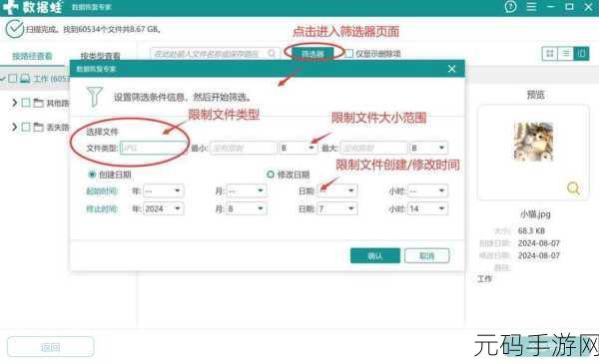Switch to list view
The image size is (599, 364).
coord(566,54)
